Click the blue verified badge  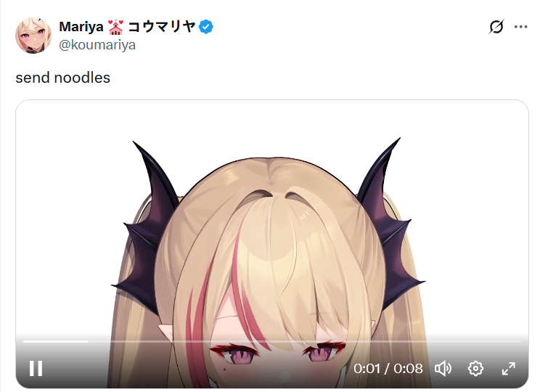[x=206, y=27]
